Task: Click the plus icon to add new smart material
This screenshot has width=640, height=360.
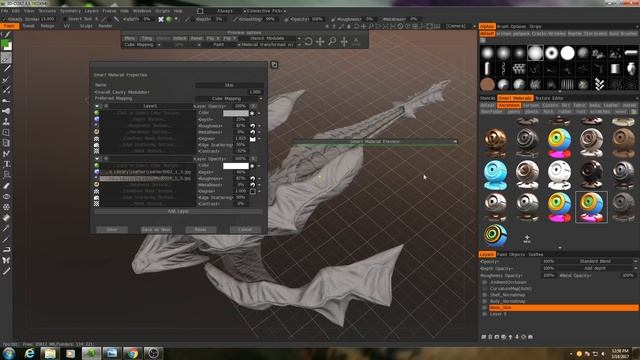Action: [x=527, y=238]
